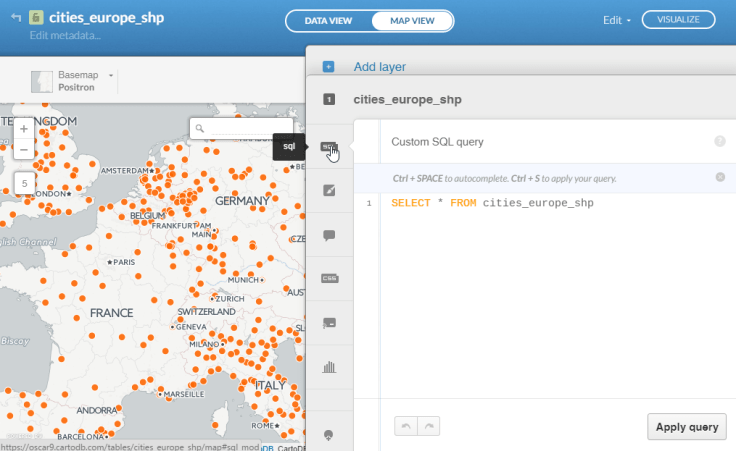
Task: Click the redo query arrow
Action: click(429, 426)
